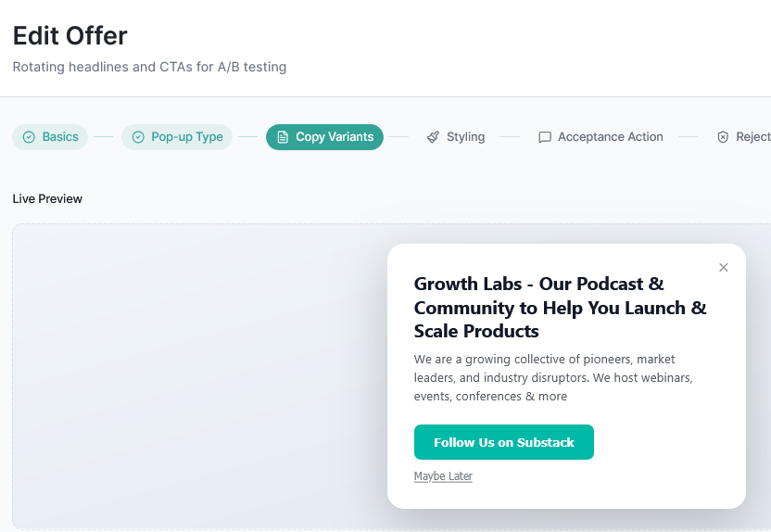Screen dimensions: 771x532
Task: Dismiss the preview pop-up with the X icon
Action: point(724,268)
